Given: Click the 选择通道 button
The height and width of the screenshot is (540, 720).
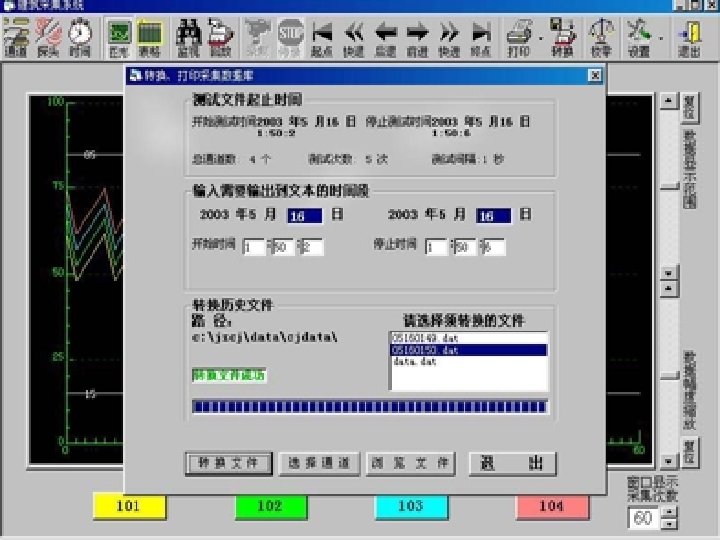Looking at the screenshot, I should click(x=319, y=463).
